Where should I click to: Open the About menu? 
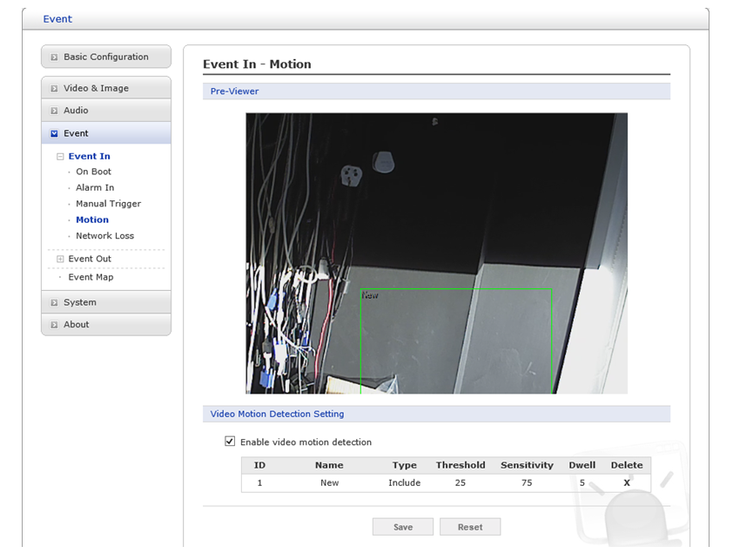click(x=106, y=324)
